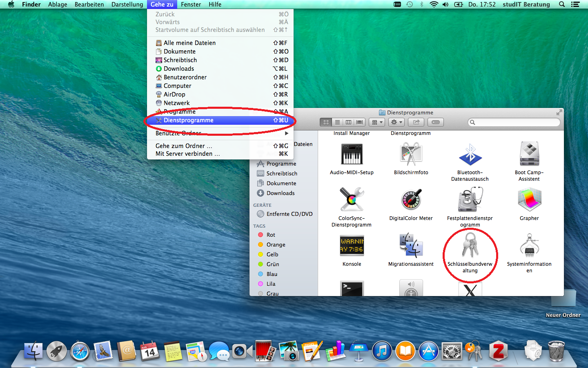588x368 pixels.
Task: Select the Grapher app icon
Action: pyautogui.click(x=529, y=200)
